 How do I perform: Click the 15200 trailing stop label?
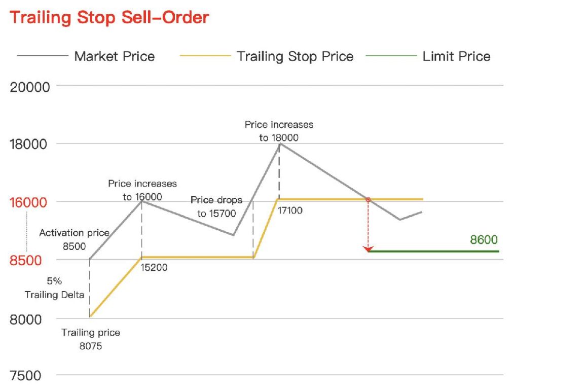coord(154,267)
